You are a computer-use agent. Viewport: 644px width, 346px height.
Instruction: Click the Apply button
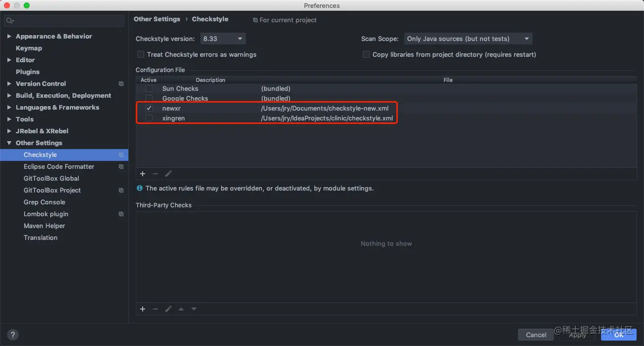(x=577, y=335)
